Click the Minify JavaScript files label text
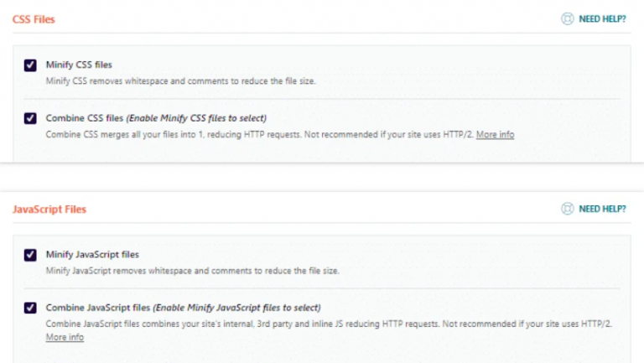This screenshot has width=644, height=363. pos(92,254)
